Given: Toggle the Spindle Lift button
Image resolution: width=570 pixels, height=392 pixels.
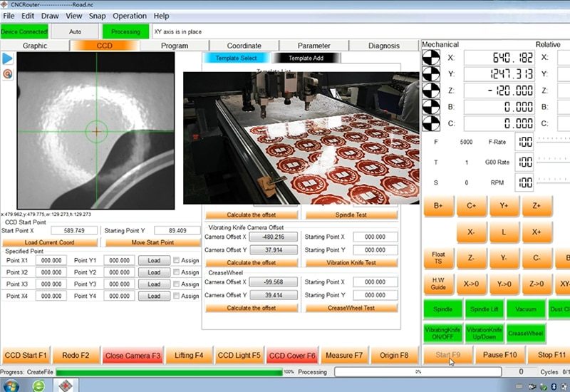Looking at the screenshot, I should pyautogui.click(x=484, y=309).
